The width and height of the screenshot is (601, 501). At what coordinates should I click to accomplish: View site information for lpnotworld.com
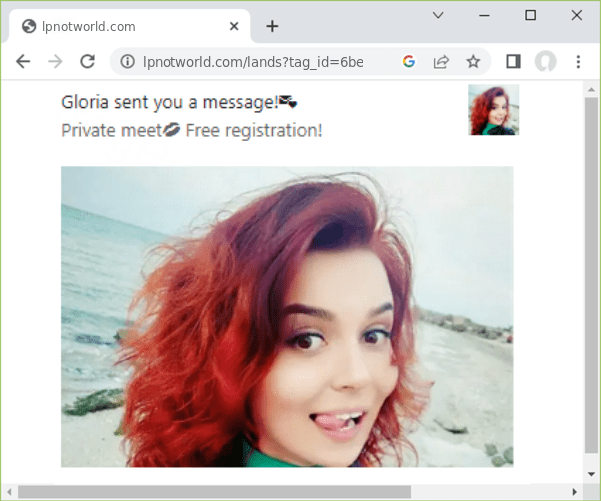pyautogui.click(x=128, y=62)
